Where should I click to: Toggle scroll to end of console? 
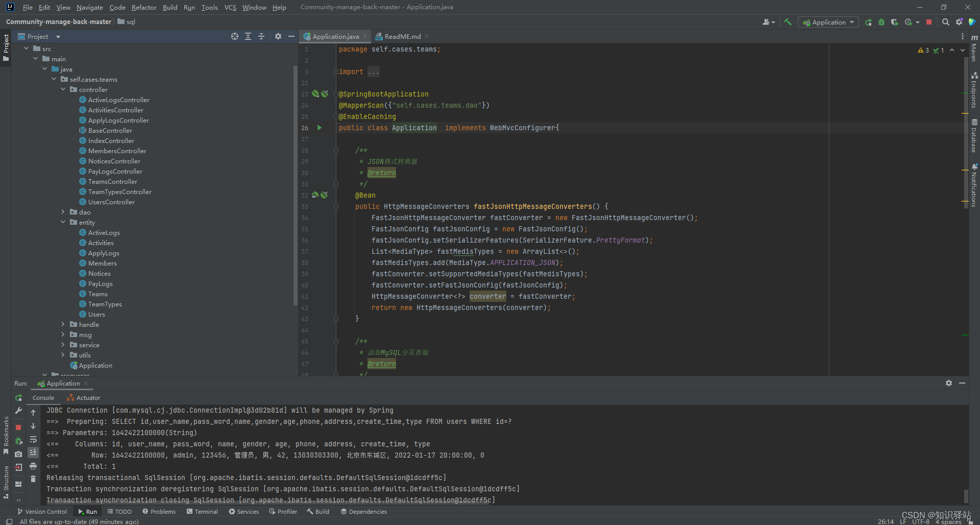click(33, 452)
